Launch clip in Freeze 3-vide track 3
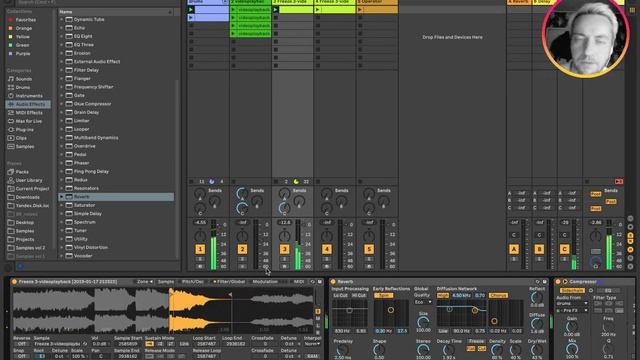Viewport: 640px width, 360px height. pyautogui.click(x=276, y=9)
